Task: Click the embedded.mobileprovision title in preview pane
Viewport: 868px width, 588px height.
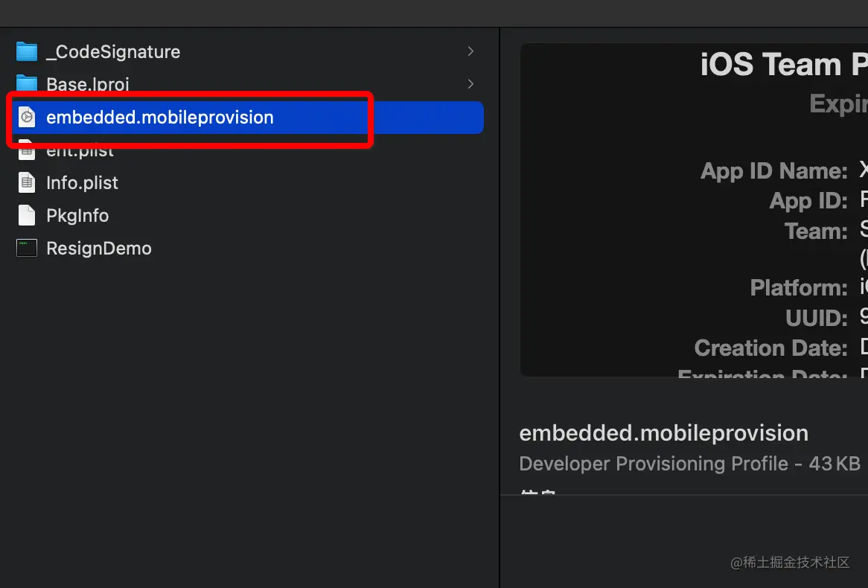Action: point(663,433)
